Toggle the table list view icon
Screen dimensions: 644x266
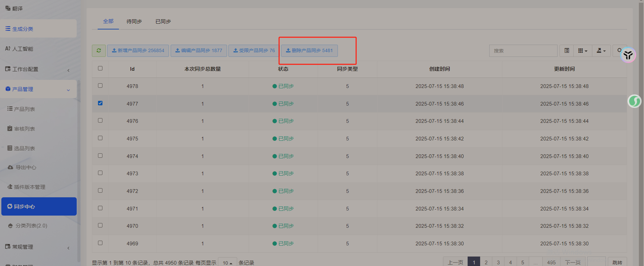click(x=567, y=51)
